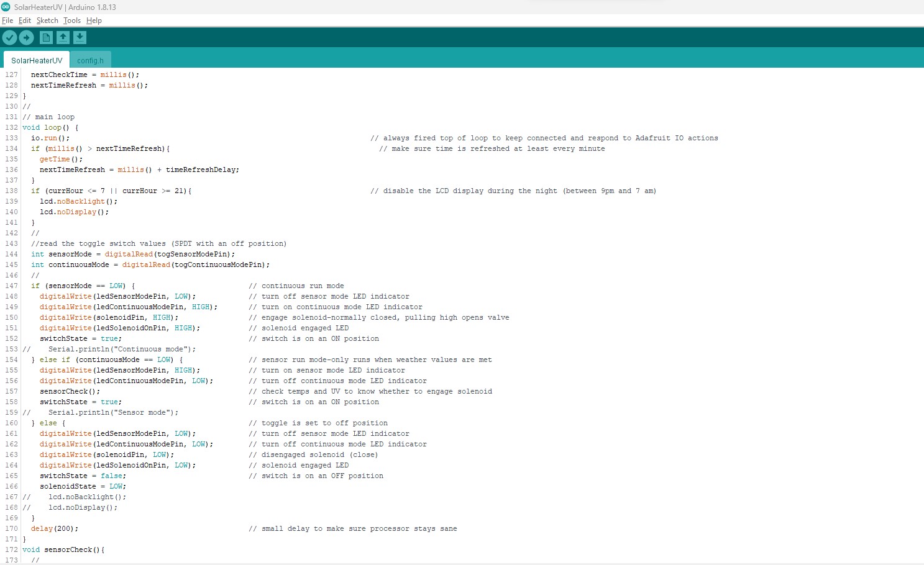Click the delay(200); statement
This screenshot has height=565, width=924.
click(55, 528)
